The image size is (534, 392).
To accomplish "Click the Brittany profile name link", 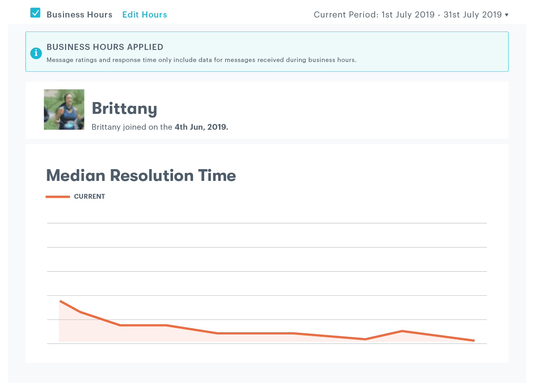I will point(124,109).
